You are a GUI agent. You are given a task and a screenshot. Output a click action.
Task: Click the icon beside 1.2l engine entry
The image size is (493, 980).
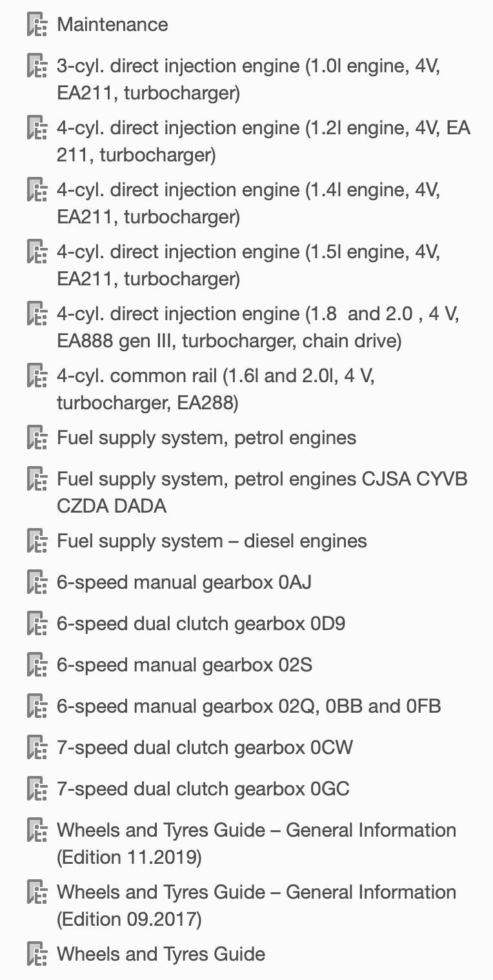[37, 128]
